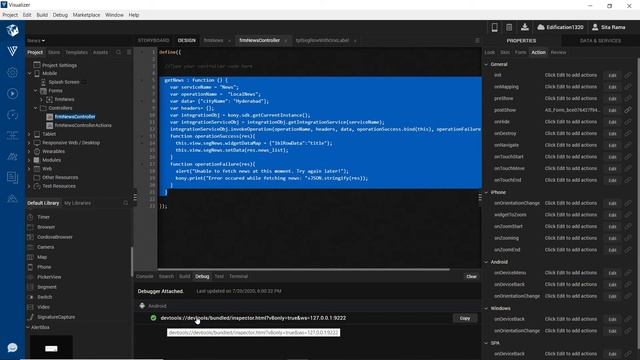Collapse the Android section in Action properties
The height and width of the screenshot is (360, 640).
(x=486, y=262)
